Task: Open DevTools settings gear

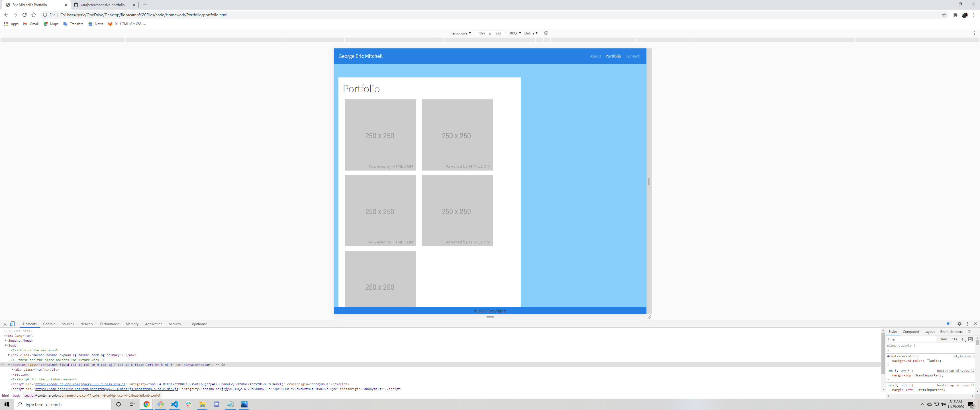Action: 959,324
